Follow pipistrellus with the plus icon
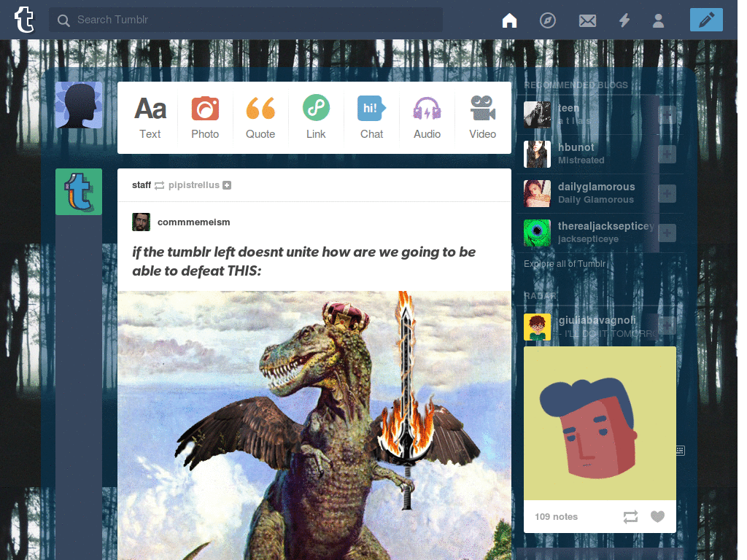Viewport: 747px width, 560px height. click(228, 185)
